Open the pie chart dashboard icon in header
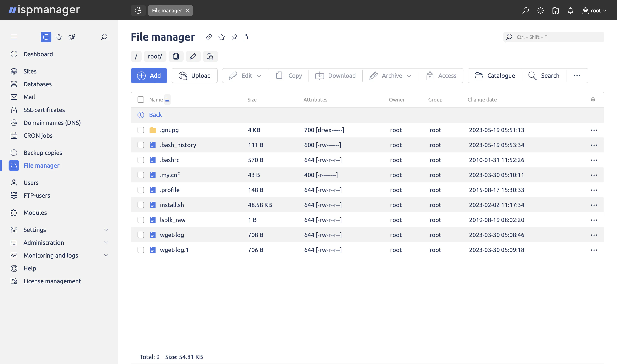The height and width of the screenshot is (364, 617). 138,10
